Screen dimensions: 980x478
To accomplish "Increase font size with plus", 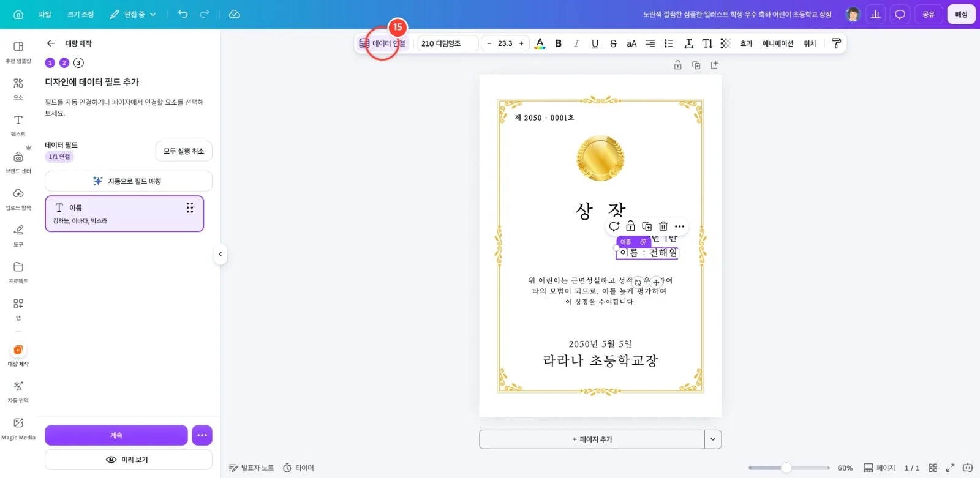I will pyautogui.click(x=521, y=43).
